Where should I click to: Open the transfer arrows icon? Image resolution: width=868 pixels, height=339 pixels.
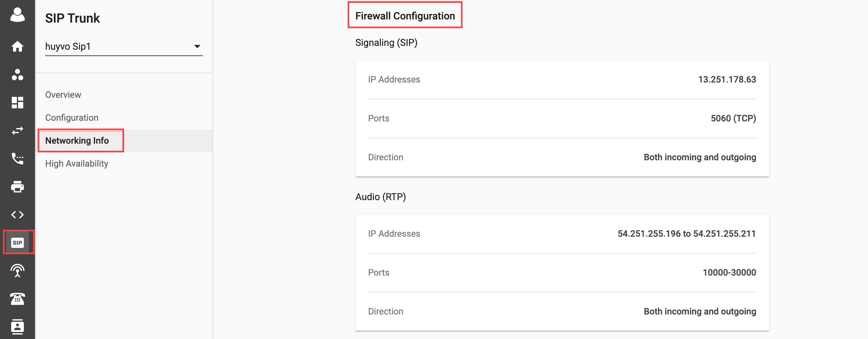pos(17,131)
